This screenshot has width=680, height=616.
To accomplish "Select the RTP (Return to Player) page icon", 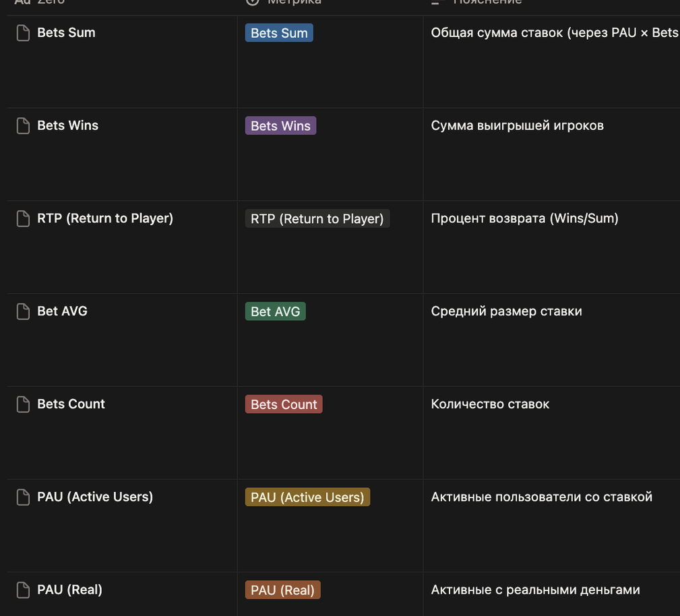I will click(23, 218).
